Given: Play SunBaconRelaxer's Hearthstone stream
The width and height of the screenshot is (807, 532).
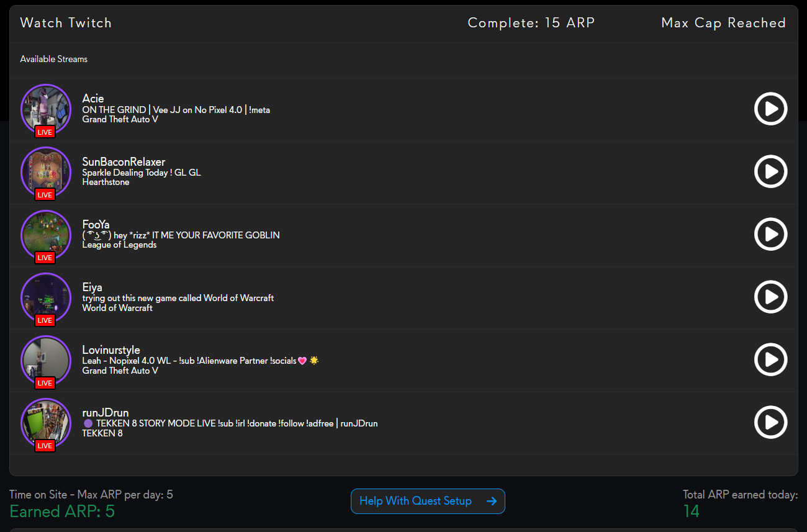Looking at the screenshot, I should pos(770,171).
